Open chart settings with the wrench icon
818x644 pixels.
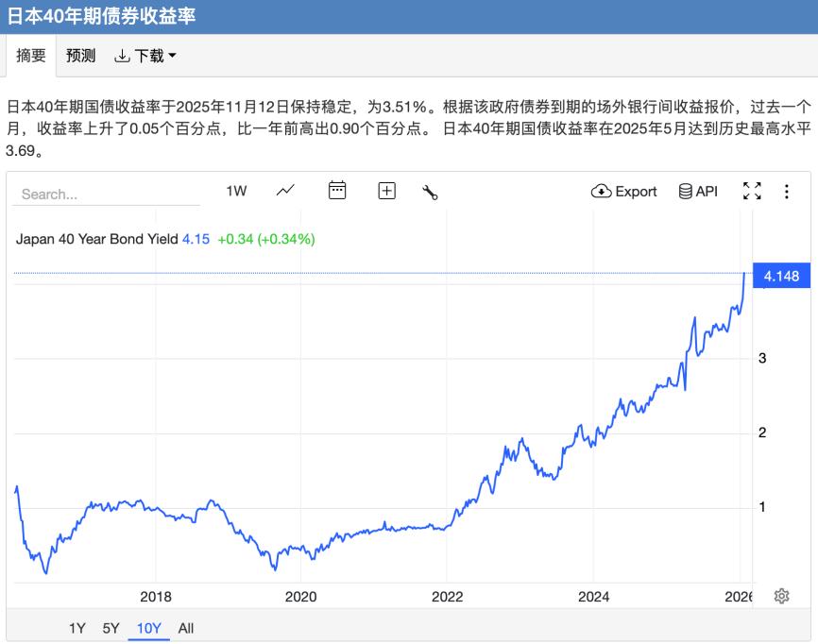[x=430, y=191]
